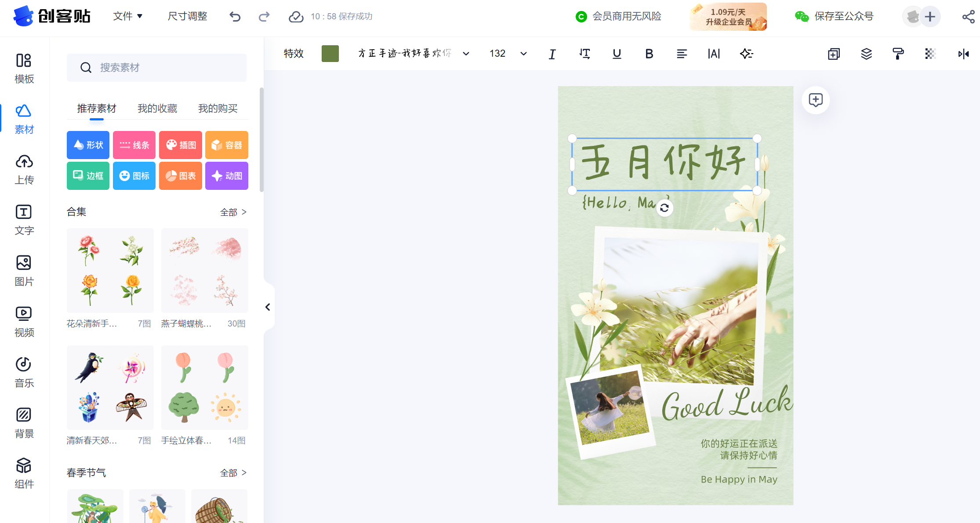This screenshot has width=980, height=523.
Task: Click 保存至公众号 save to WeChat button
Action: (834, 17)
